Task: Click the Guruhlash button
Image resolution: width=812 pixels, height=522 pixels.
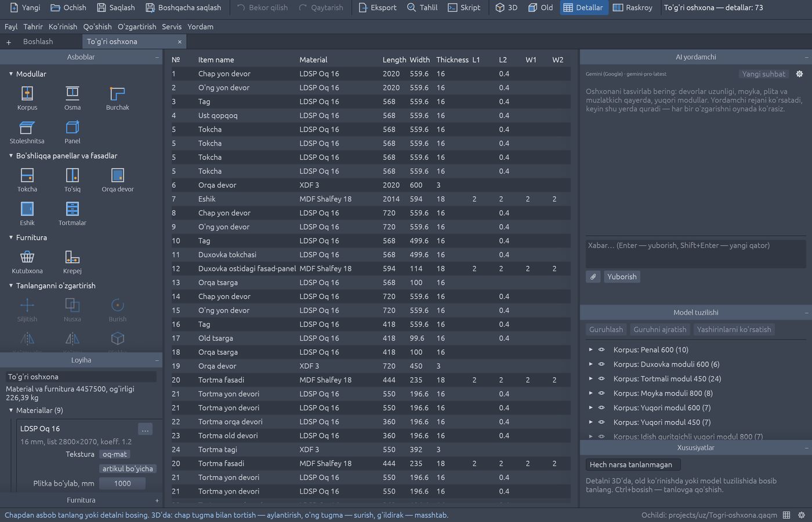Action: pos(606,329)
